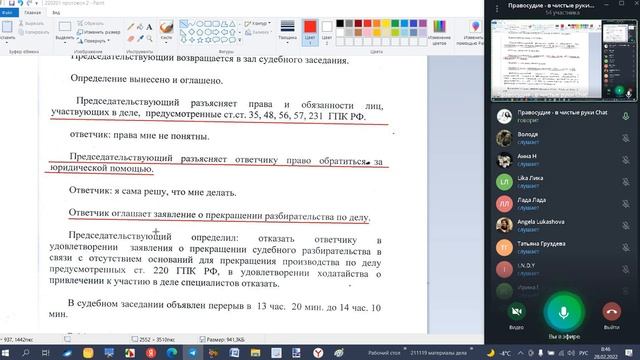Select Color 1 (Цвет 1) box

tap(310, 32)
